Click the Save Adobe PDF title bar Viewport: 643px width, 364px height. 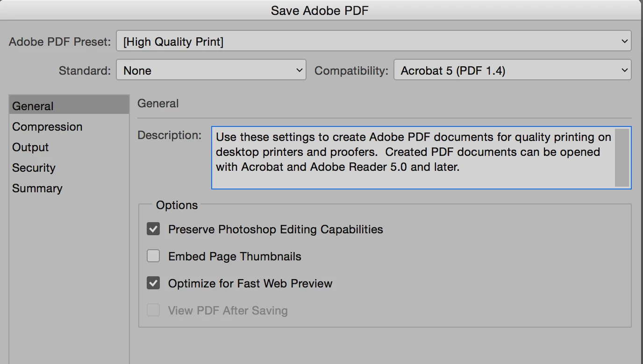tap(320, 10)
